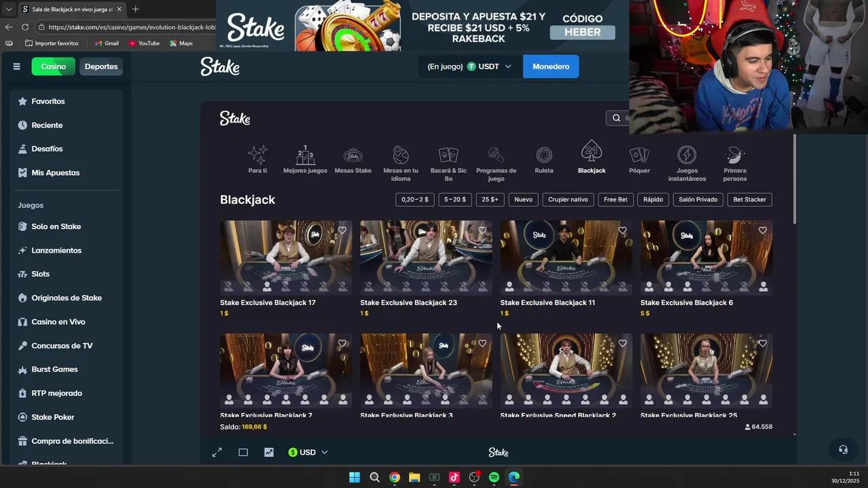This screenshot has width=868, height=488.
Task: Open the Póquer category
Action: [x=639, y=154]
